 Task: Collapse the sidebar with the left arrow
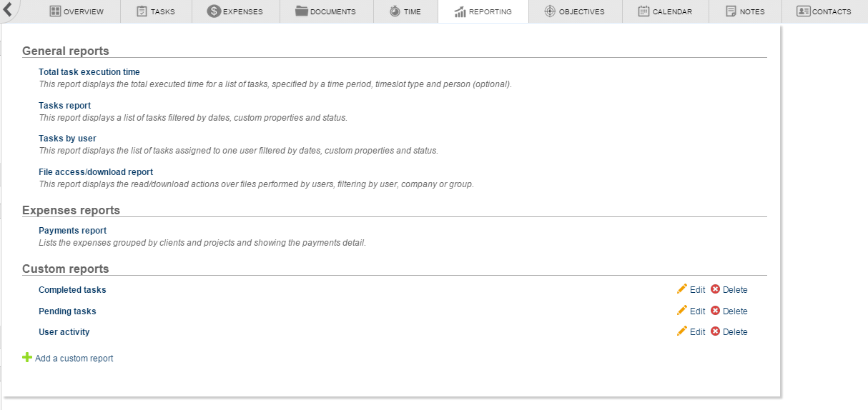tap(8, 9)
